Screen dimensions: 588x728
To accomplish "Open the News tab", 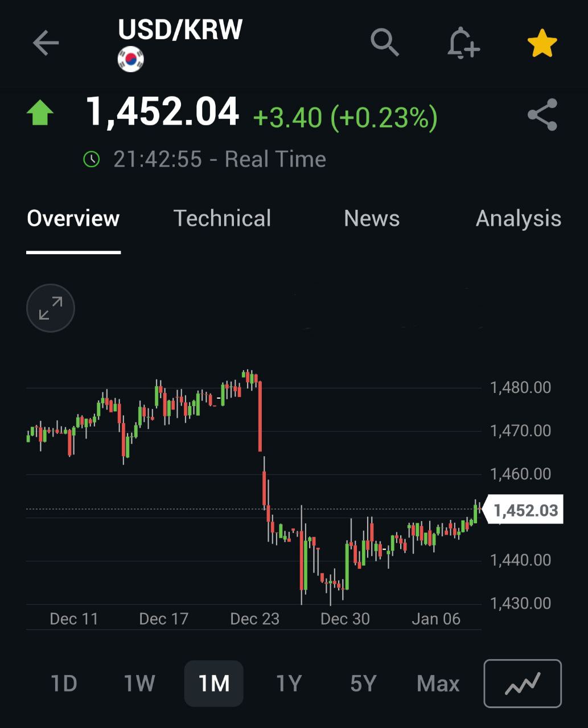I will 372,219.
